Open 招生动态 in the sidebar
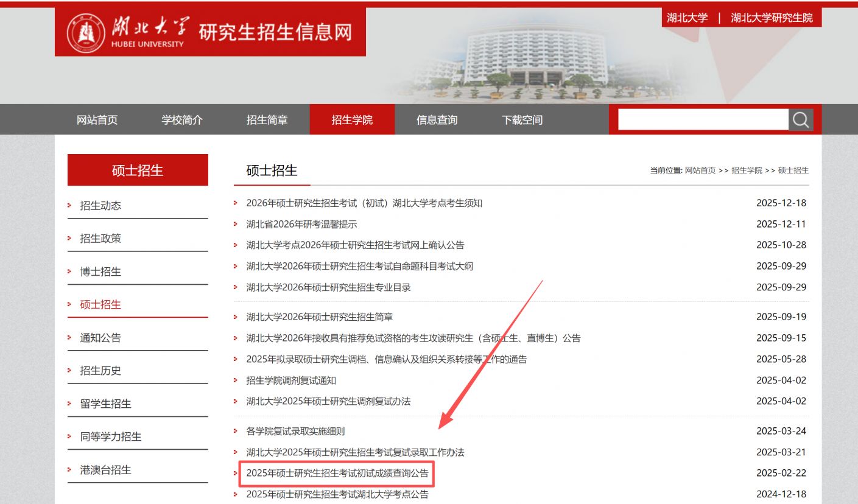Image resolution: width=858 pixels, height=504 pixels. pyautogui.click(x=100, y=206)
